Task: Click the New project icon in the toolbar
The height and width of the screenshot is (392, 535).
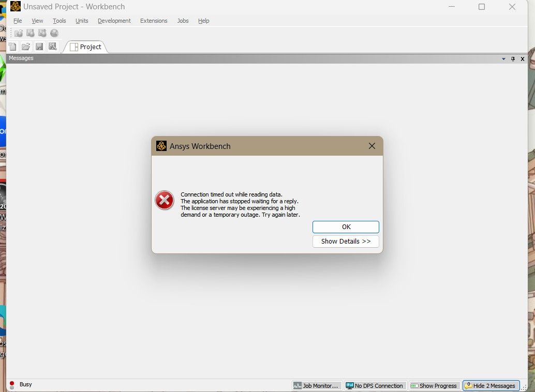Action: pyautogui.click(x=12, y=47)
